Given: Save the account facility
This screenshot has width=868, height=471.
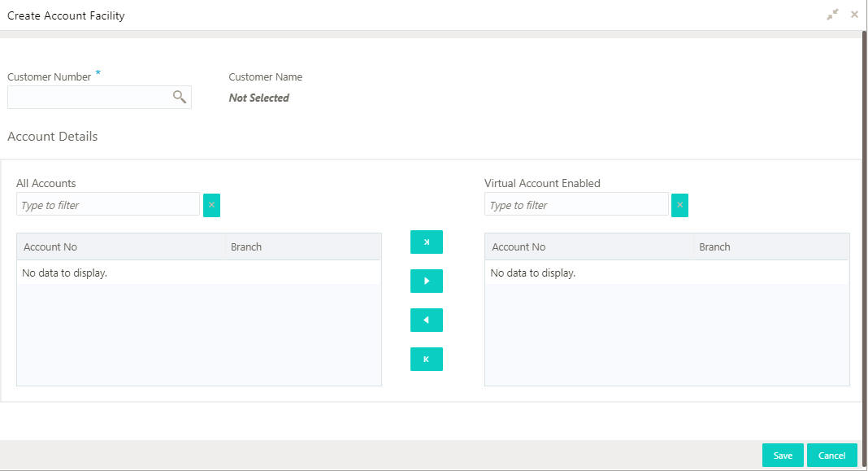Looking at the screenshot, I should click(x=783, y=456).
